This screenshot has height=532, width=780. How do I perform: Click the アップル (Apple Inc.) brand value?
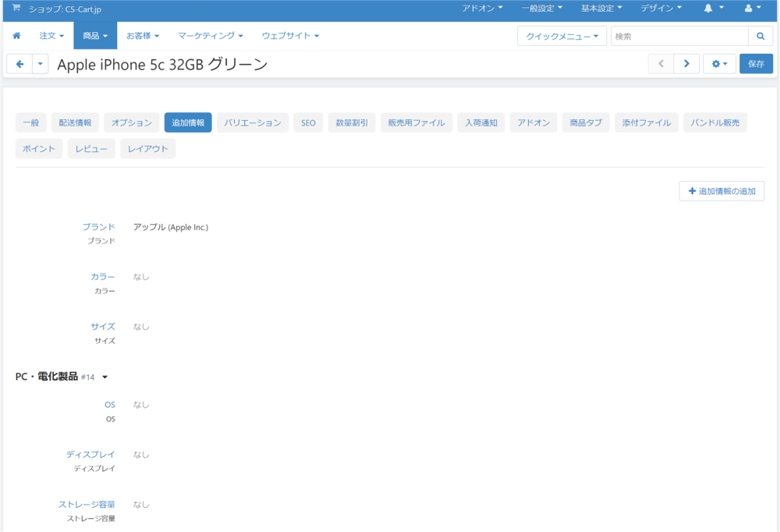tap(171, 227)
